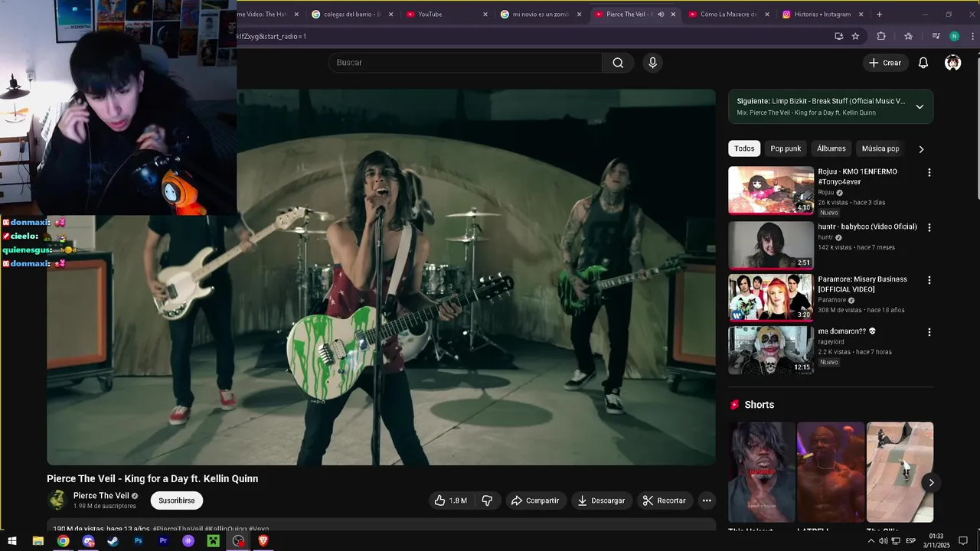Switch to OBS Studio in taskbar
The width and height of the screenshot is (980, 551).
pos(238,541)
